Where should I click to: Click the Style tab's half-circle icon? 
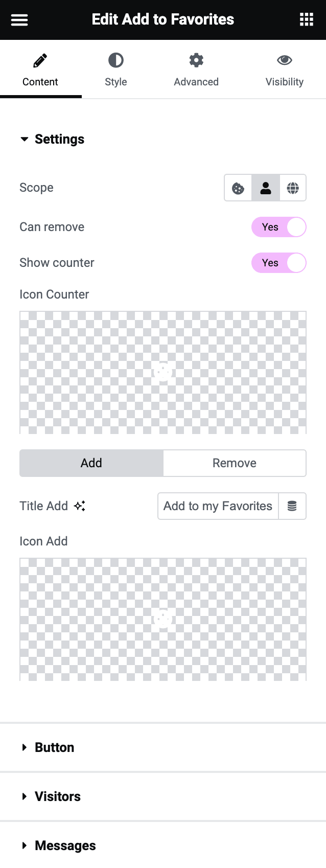(x=115, y=60)
